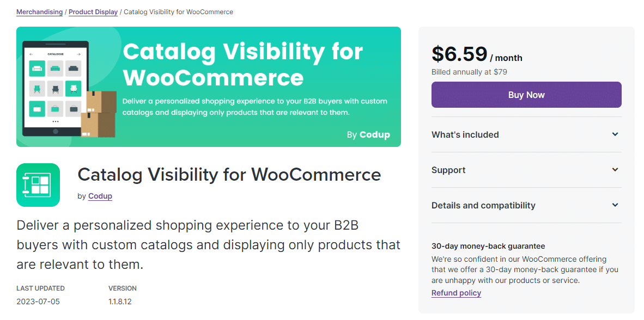Screen dimensions: 644x320
Task: Click the last updated date 2023-07-05
Action: 37,301
